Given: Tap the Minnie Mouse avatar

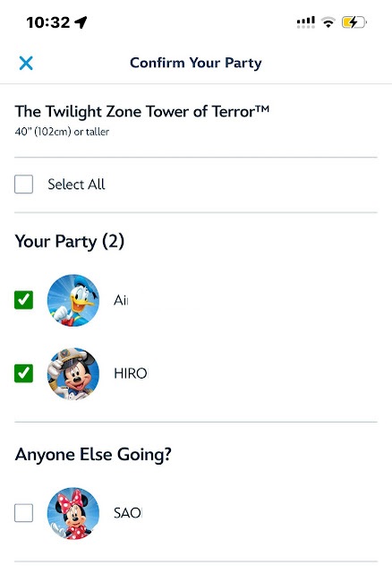Looking at the screenshot, I should [x=73, y=513].
